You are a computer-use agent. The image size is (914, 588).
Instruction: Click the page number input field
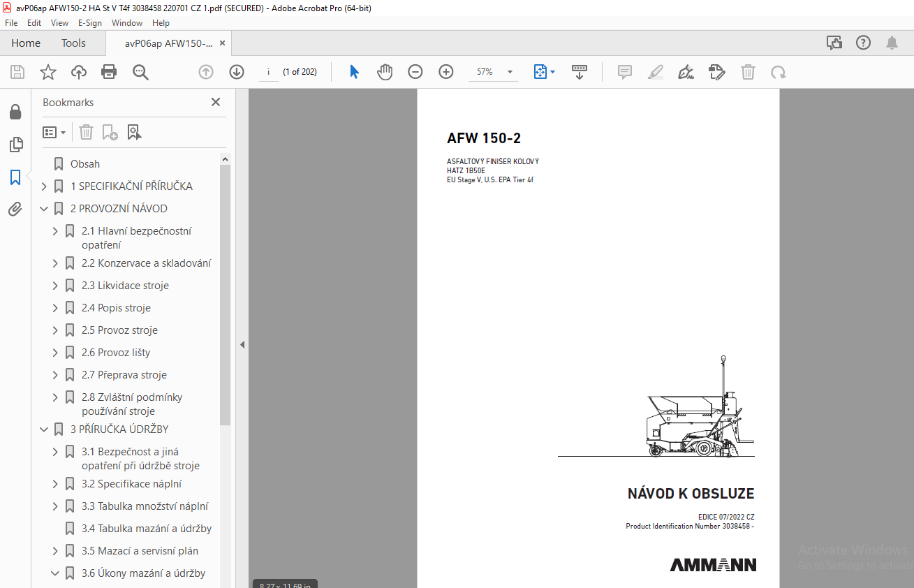[268, 72]
